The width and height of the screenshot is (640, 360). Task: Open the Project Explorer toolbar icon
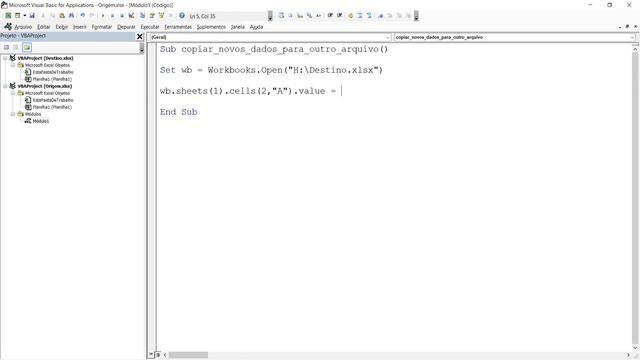pos(142,16)
